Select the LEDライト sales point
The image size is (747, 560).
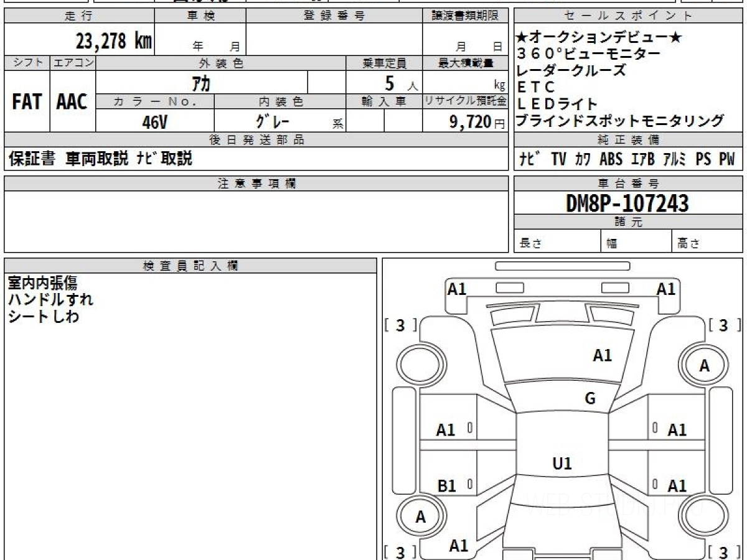click(x=558, y=104)
